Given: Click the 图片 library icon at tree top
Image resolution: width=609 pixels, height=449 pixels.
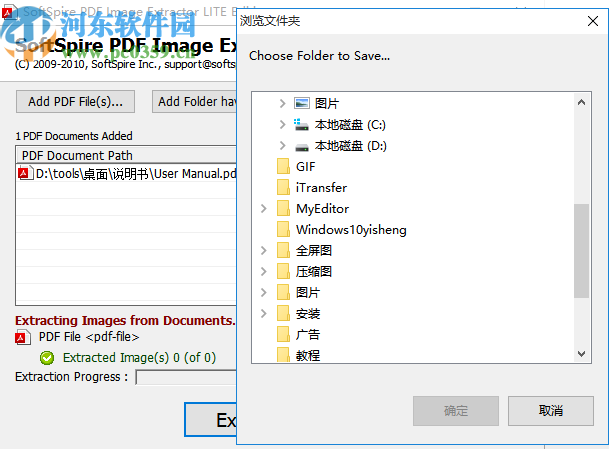Looking at the screenshot, I should point(302,103).
